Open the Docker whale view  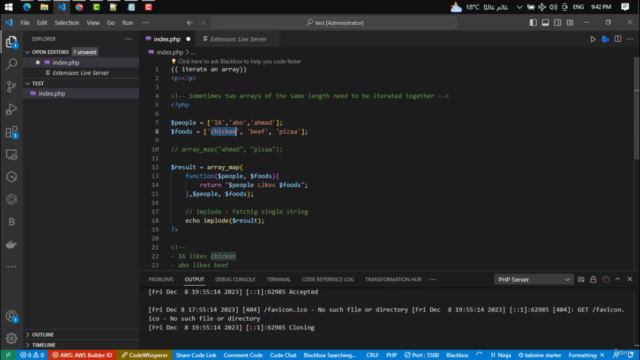point(11,244)
